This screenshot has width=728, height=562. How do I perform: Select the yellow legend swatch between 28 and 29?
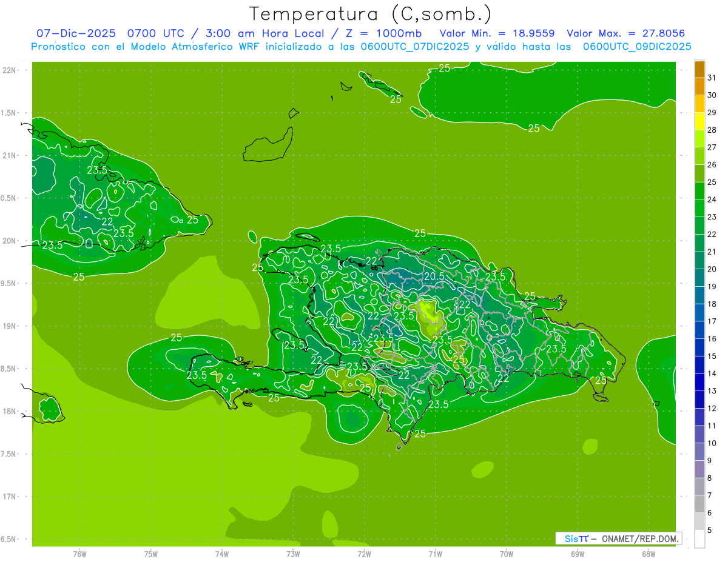click(x=699, y=121)
